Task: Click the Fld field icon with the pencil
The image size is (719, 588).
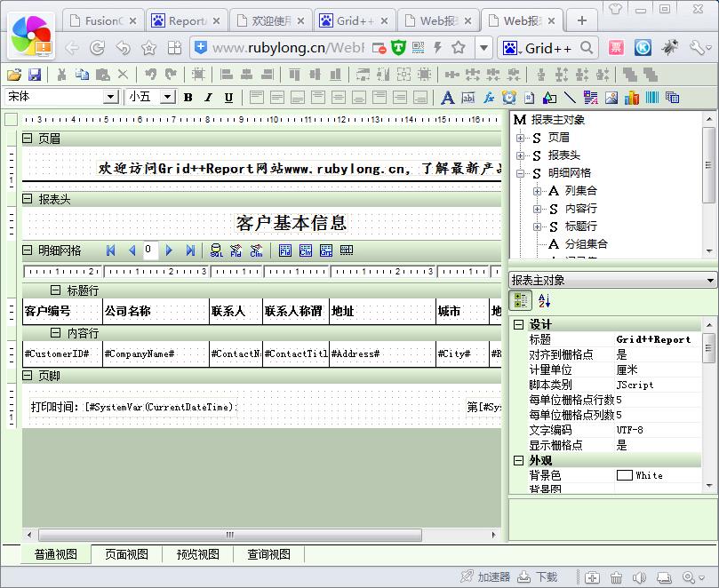Action: 236,250
